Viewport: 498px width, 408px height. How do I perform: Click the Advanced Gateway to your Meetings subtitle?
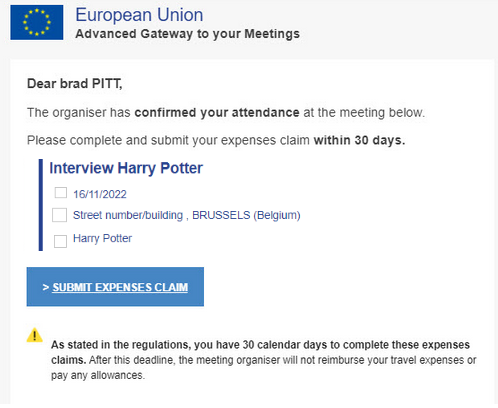(187, 34)
